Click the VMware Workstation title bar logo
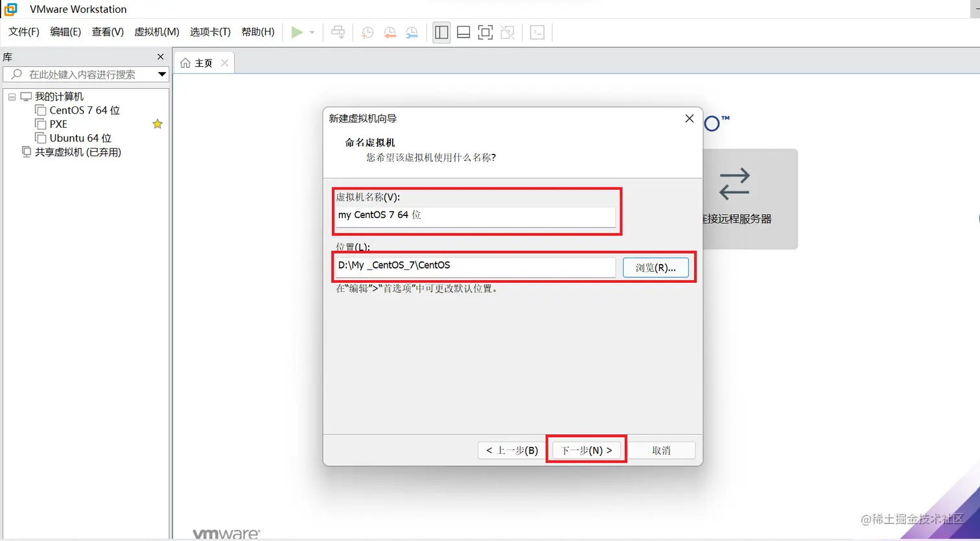 coord(10,9)
